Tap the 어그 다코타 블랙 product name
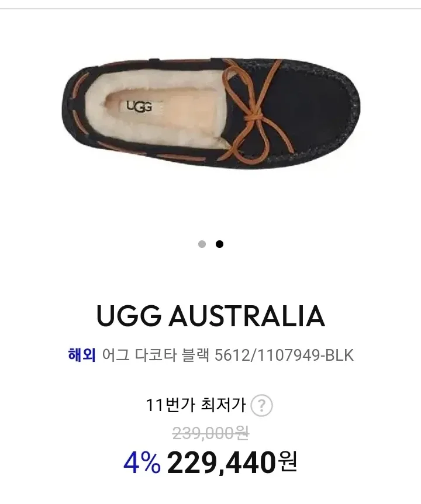Image resolution: width=421 pixels, height=504 pixels. (156, 355)
